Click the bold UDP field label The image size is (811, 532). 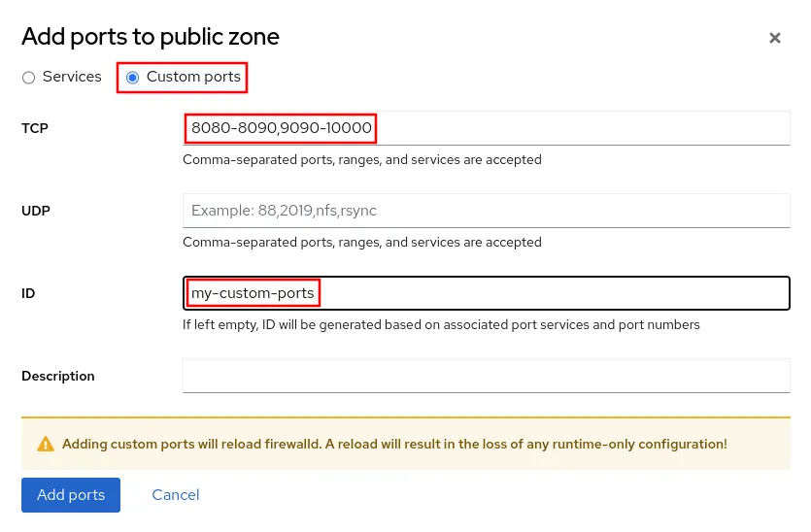click(36, 210)
